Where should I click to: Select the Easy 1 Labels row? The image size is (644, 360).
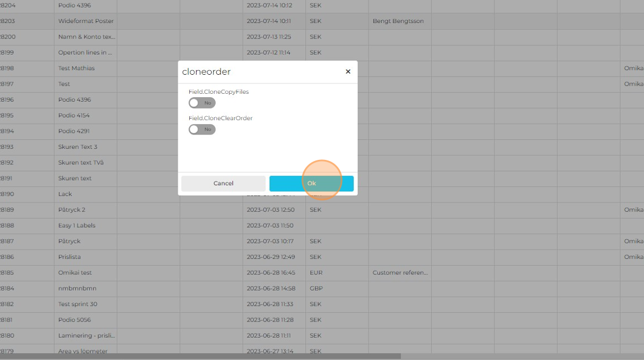(x=77, y=225)
